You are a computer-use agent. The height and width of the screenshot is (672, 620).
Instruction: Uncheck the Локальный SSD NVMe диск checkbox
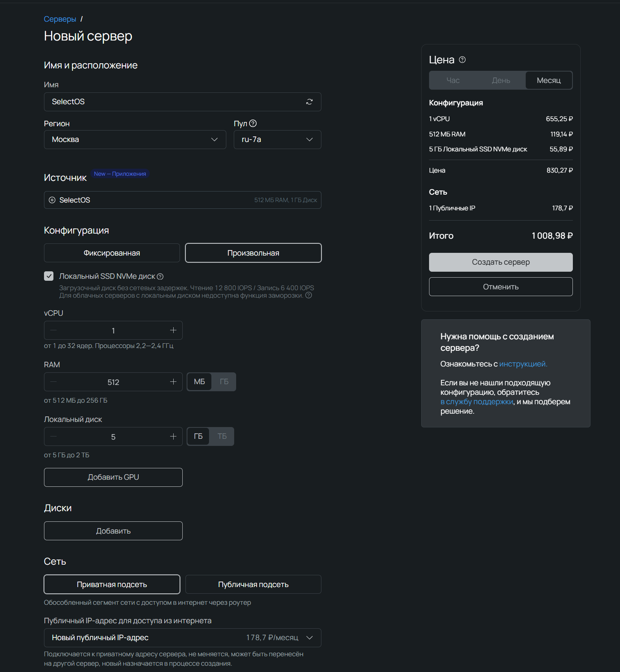click(49, 276)
